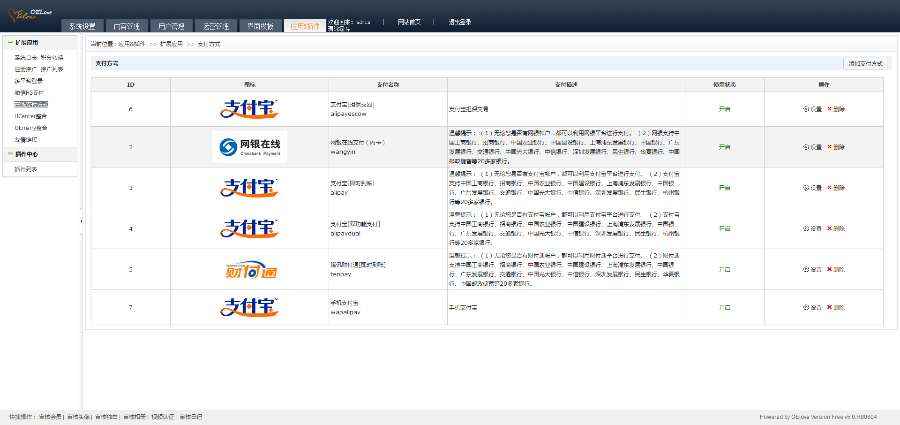The image size is (900, 425).
Task: Open the 内容管理 top tab
Action: point(127,26)
